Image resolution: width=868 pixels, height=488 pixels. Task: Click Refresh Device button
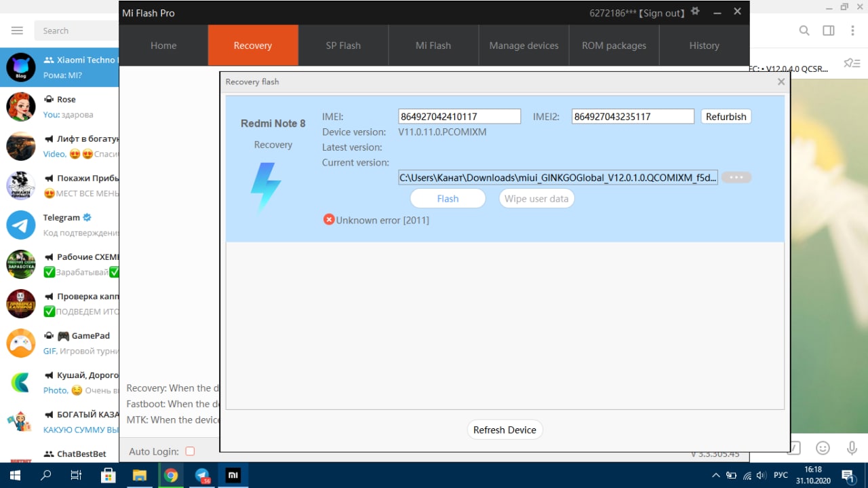[x=505, y=430]
